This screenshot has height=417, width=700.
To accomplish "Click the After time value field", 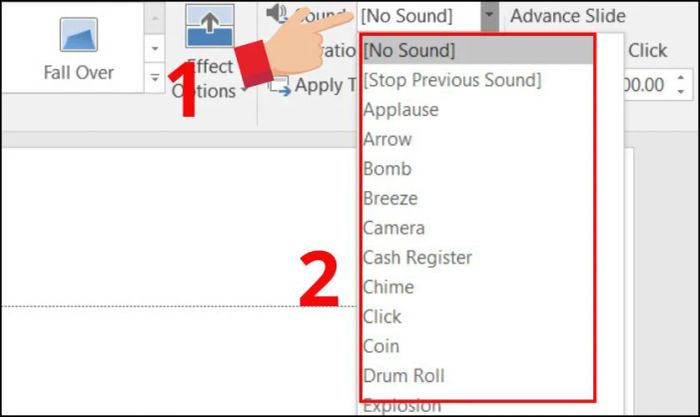I will coord(648,84).
